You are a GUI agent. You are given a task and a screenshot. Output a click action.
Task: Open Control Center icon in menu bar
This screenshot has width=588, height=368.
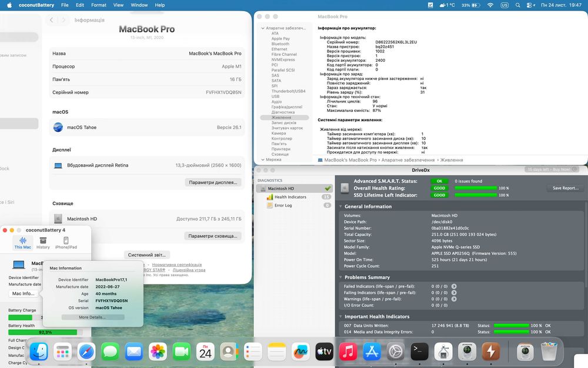coord(530,5)
